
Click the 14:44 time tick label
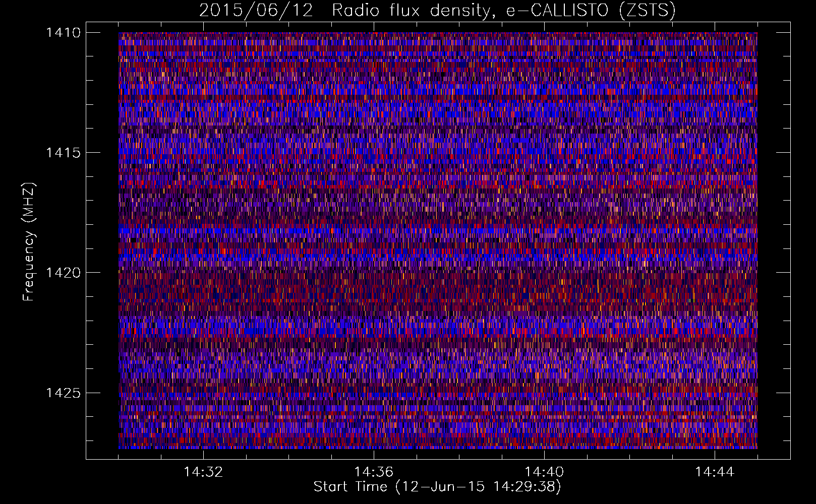click(x=715, y=472)
